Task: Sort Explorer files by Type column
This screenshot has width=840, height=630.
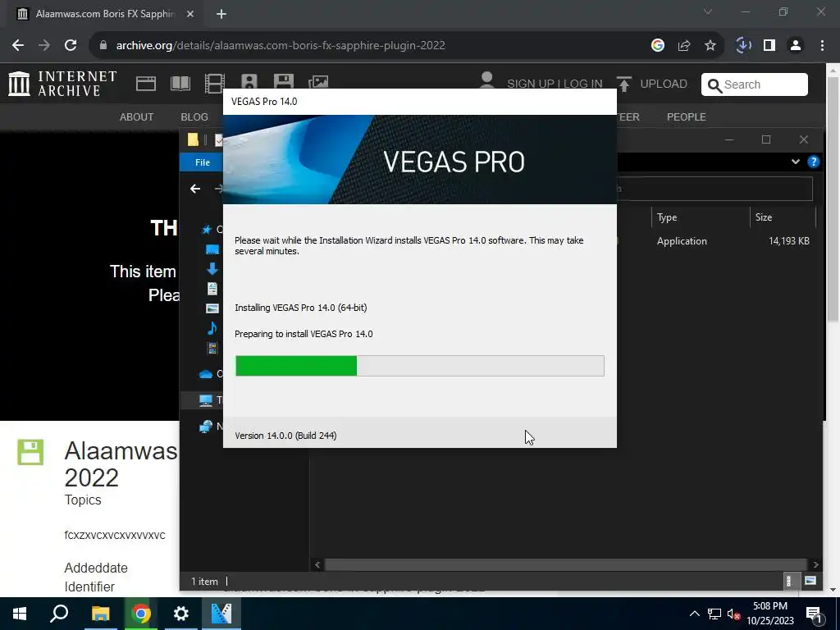Action: (701, 217)
